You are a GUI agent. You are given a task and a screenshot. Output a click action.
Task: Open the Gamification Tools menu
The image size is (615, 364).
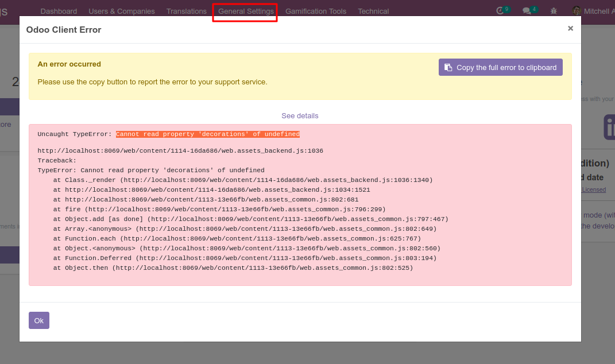tap(316, 10)
